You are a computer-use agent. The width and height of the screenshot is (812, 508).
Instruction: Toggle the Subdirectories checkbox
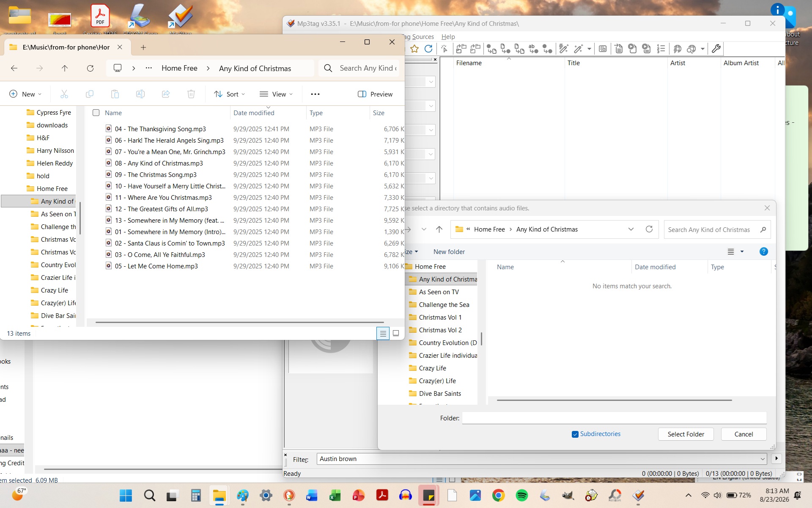pos(575,434)
